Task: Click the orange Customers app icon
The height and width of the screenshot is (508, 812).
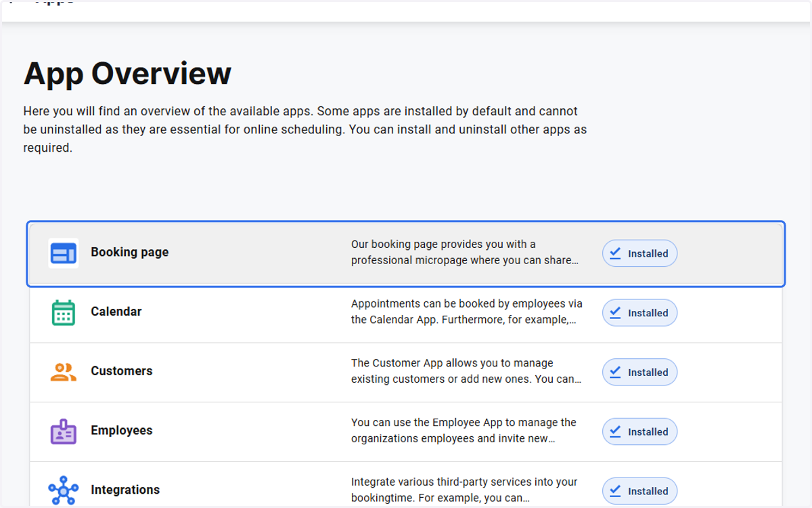Action: pos(64,372)
